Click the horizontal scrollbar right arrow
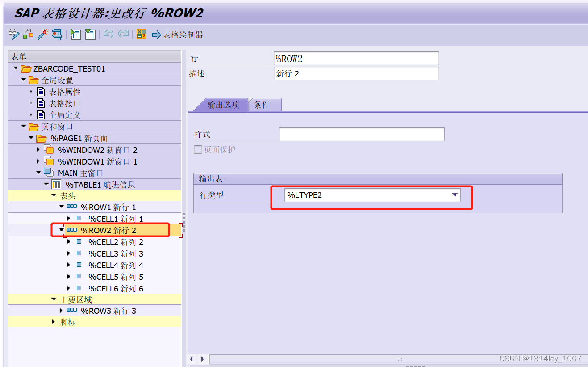Image resolution: width=588 pixels, height=367 pixels. pos(203,359)
